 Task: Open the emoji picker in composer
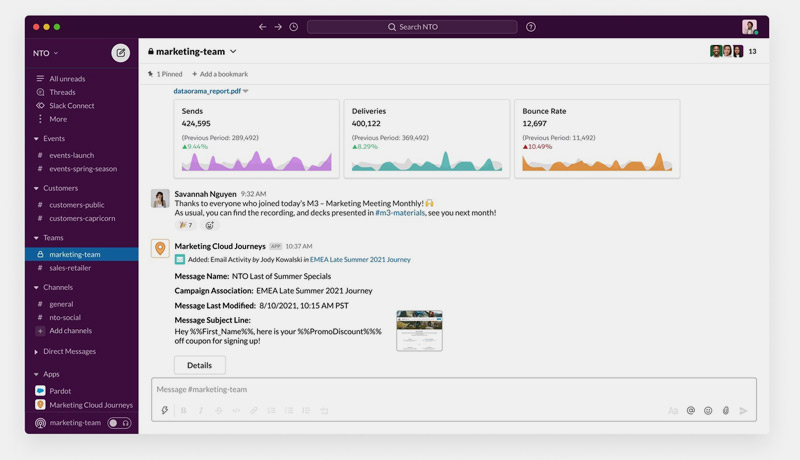[x=708, y=411]
